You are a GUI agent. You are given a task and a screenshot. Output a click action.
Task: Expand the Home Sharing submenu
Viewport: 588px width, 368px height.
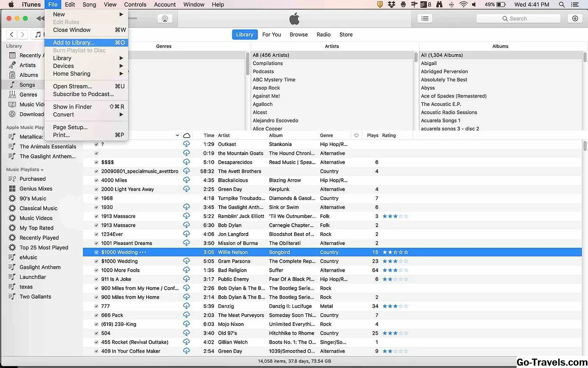pos(121,74)
